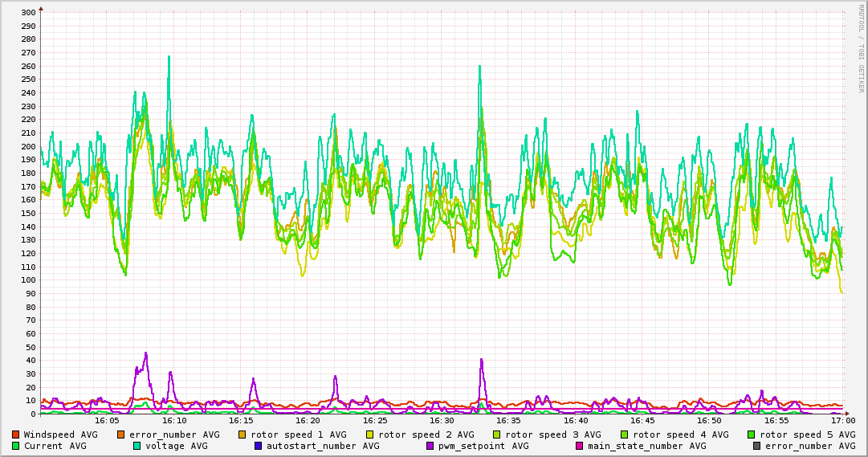
Task: Click the 50 value on the y-axis
Action: (31, 347)
